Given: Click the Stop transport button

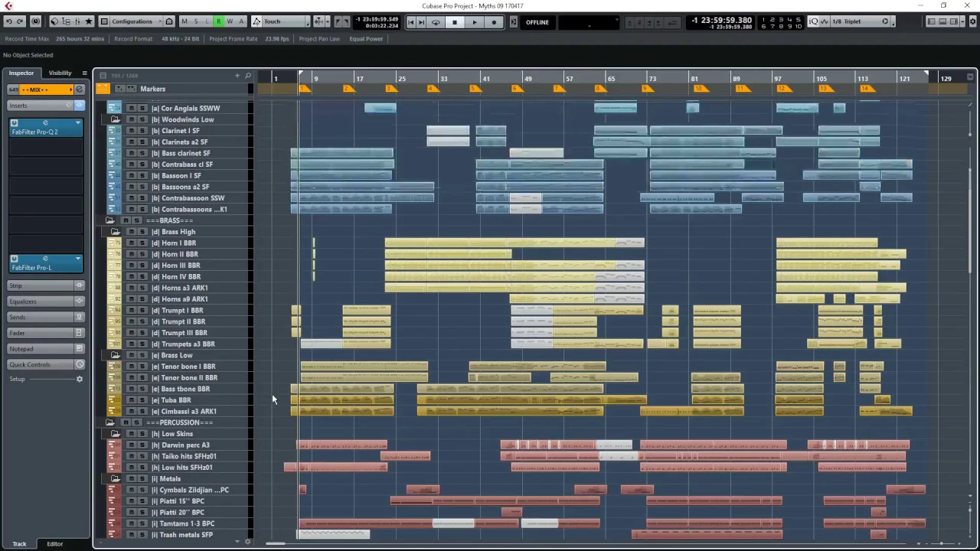Looking at the screenshot, I should tap(455, 22).
